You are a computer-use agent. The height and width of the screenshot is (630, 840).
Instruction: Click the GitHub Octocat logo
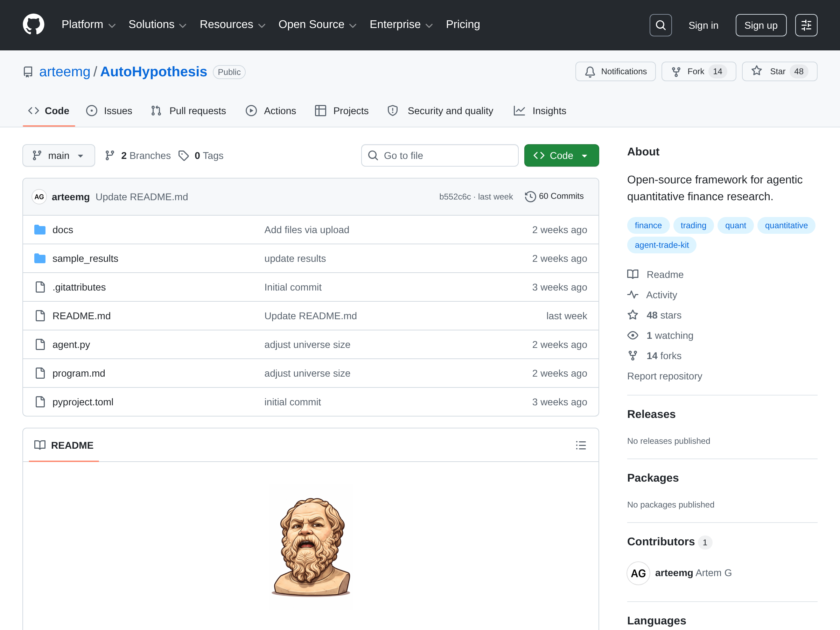pos(33,25)
